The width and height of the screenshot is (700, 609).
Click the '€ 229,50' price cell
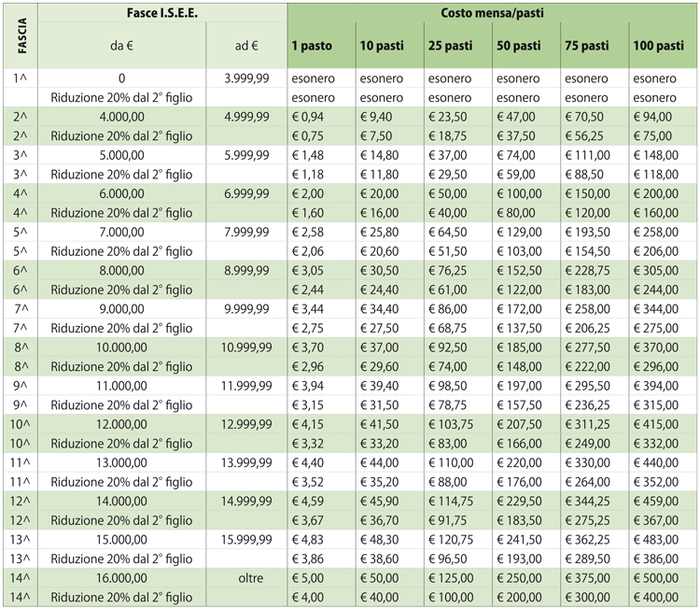click(520, 502)
